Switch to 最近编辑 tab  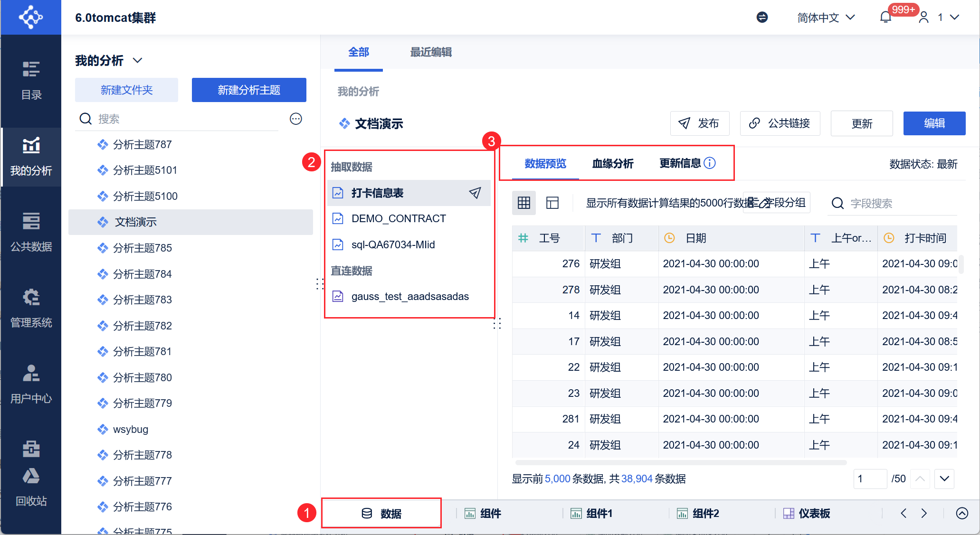[431, 52]
